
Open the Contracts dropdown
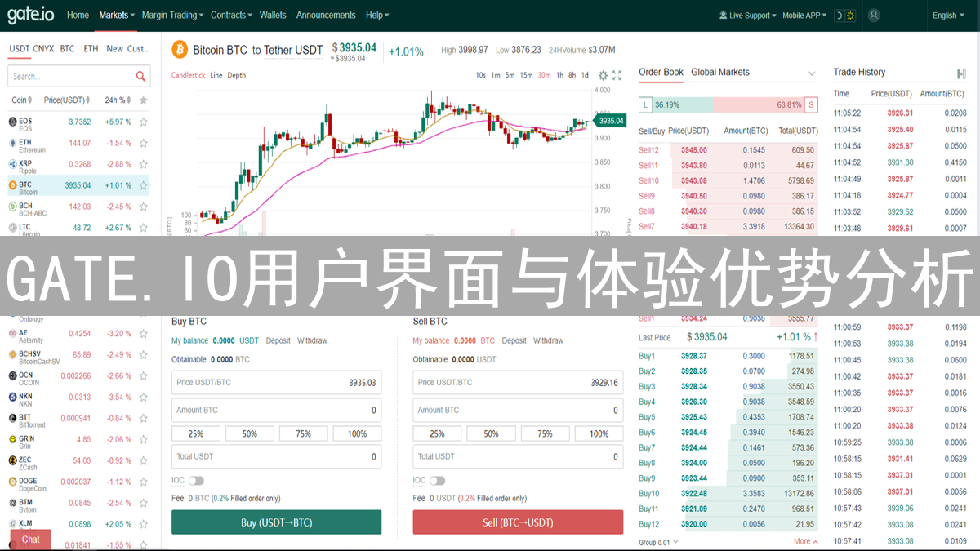[x=231, y=15]
